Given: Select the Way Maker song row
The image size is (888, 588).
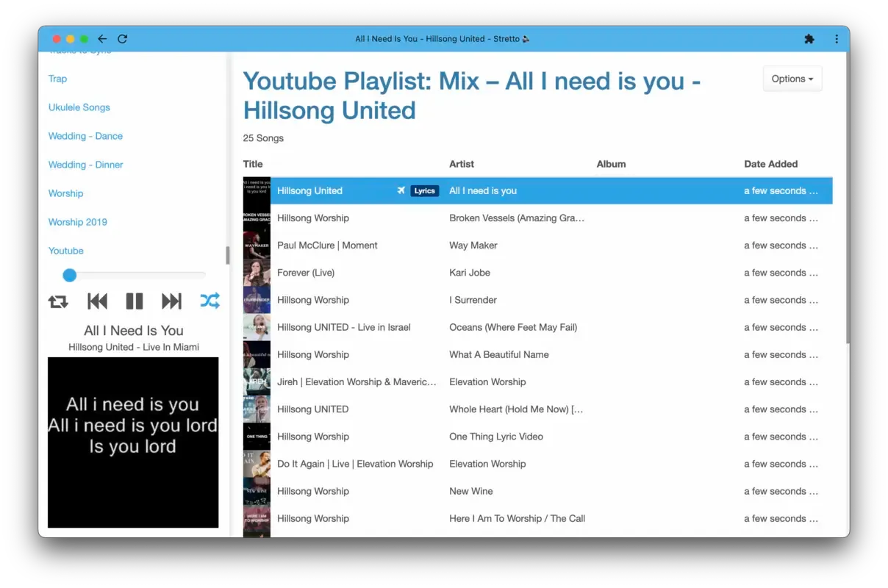Looking at the screenshot, I should pyautogui.click(x=473, y=245).
